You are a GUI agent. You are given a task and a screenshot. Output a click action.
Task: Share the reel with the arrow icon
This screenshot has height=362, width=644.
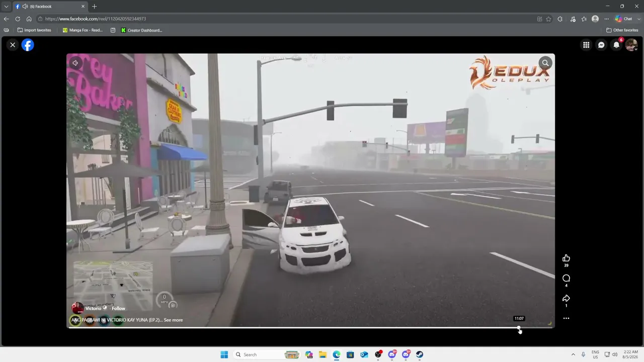(566, 298)
